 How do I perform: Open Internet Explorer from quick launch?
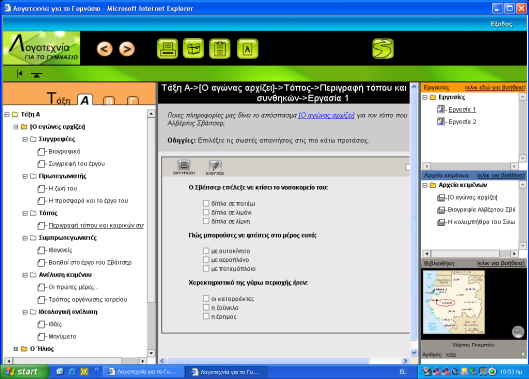(x=72, y=372)
